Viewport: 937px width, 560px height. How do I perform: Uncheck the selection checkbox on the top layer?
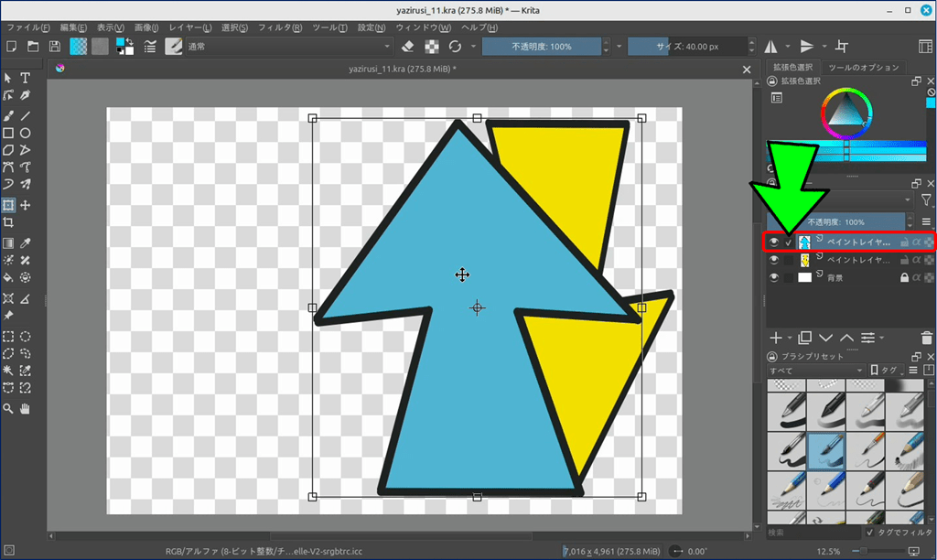[x=789, y=242]
